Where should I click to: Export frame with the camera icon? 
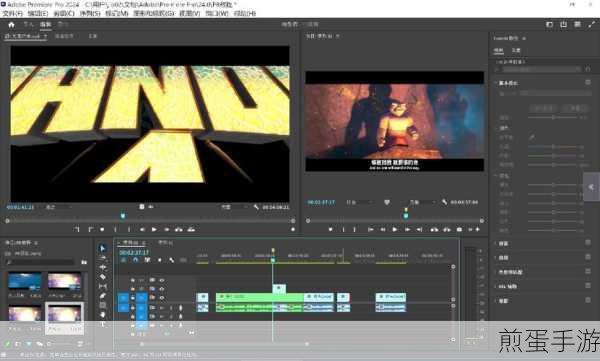click(x=459, y=229)
